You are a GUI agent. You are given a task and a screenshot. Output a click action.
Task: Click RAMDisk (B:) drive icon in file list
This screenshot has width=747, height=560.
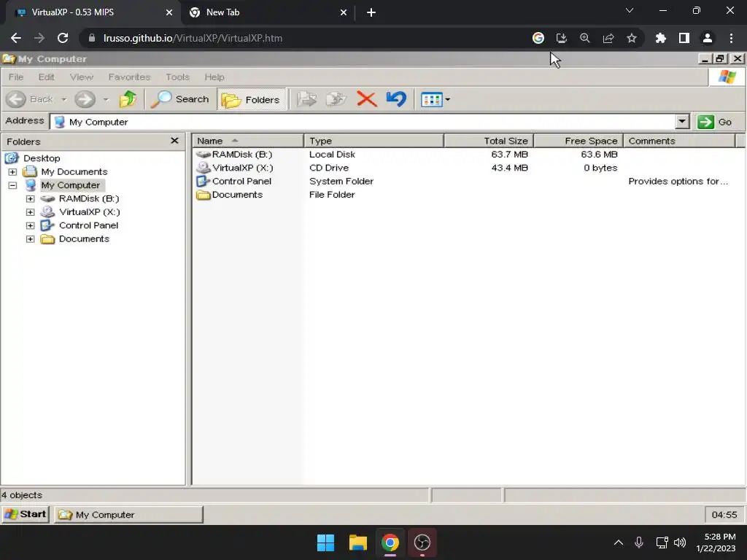(x=204, y=155)
